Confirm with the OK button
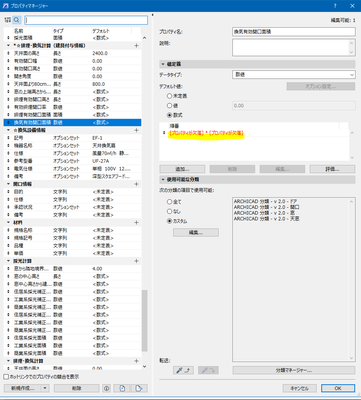 (x=338, y=389)
